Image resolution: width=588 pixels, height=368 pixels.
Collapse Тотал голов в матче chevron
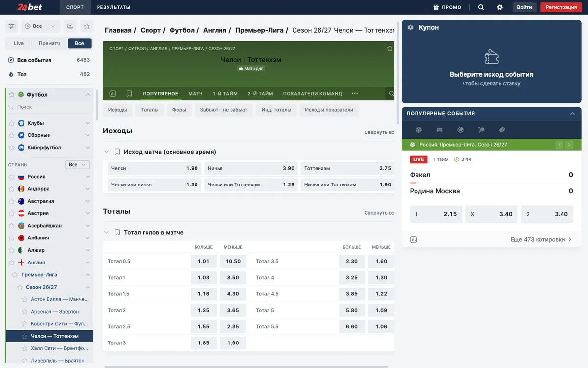[x=107, y=232]
